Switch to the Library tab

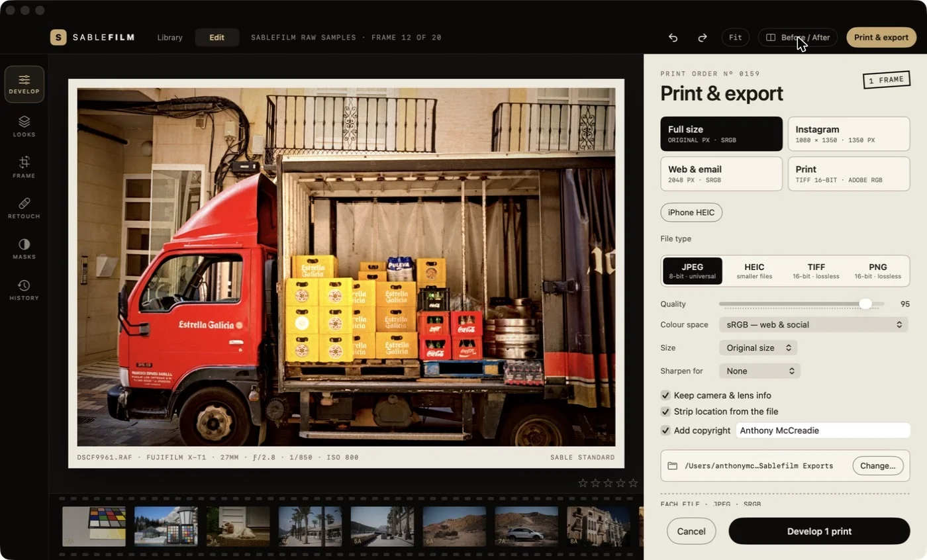click(170, 38)
